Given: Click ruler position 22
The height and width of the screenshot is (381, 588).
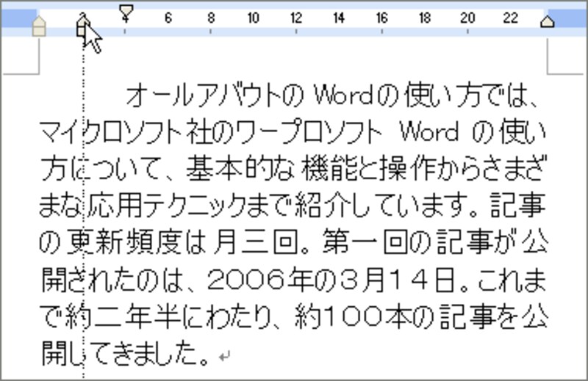Looking at the screenshot, I should tap(510, 18).
